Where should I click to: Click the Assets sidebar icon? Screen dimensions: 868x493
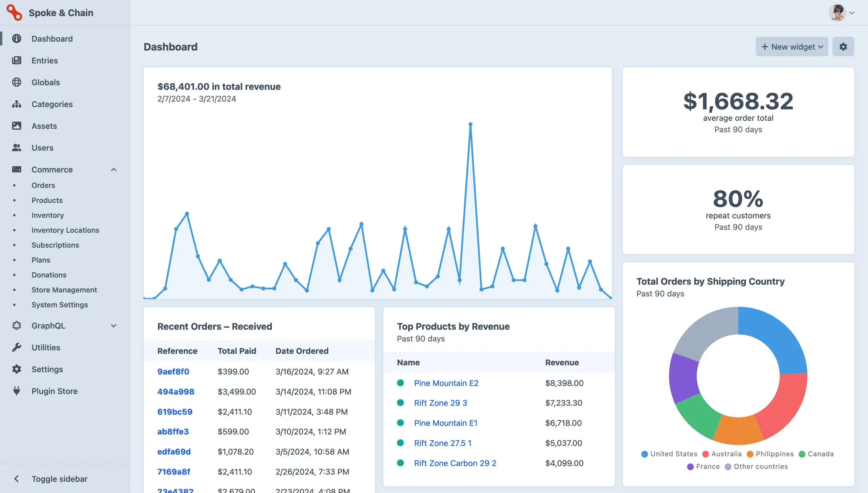coord(17,126)
